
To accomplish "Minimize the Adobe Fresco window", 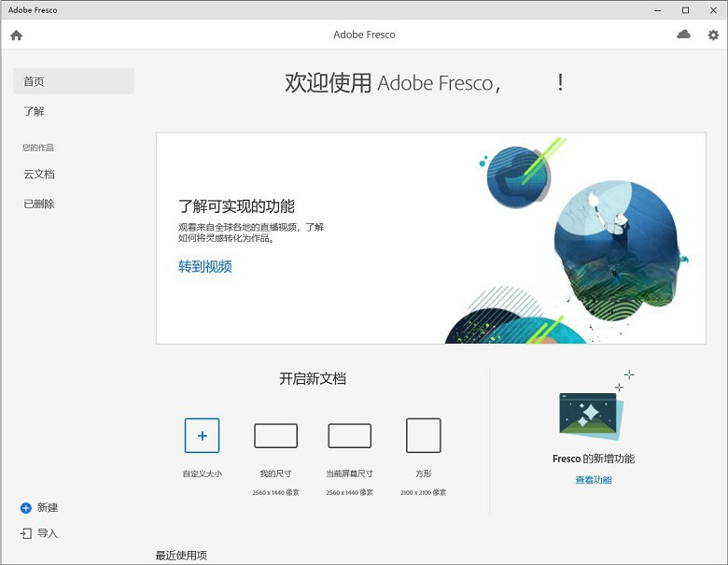I will click(x=659, y=10).
